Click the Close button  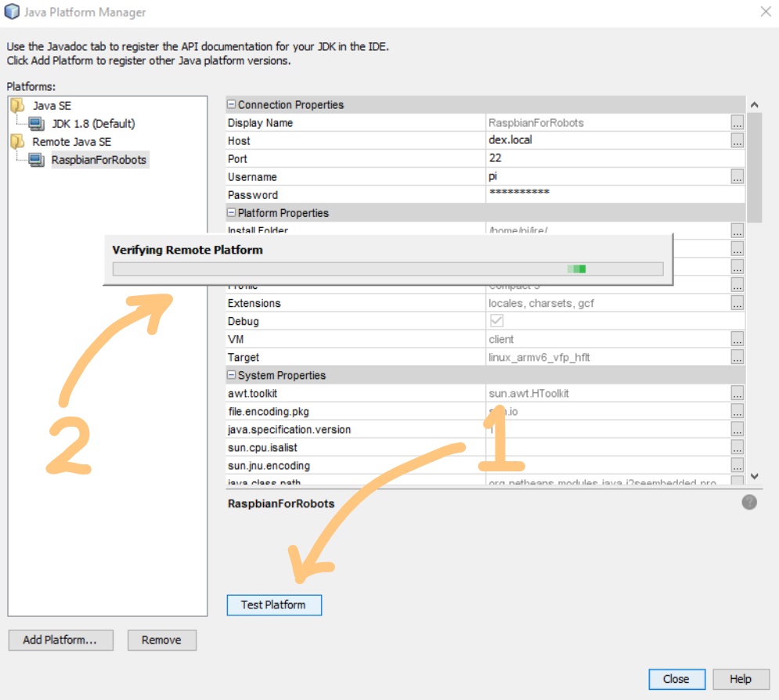[676, 679]
